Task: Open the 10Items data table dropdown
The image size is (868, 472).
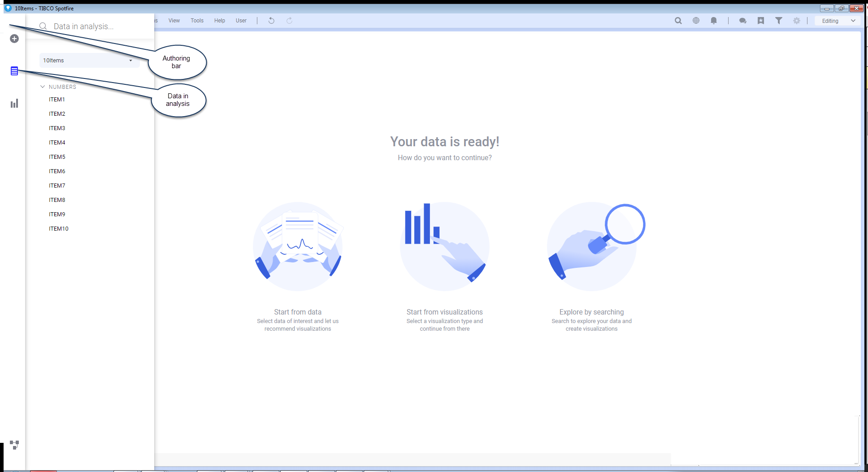Action: [89, 60]
